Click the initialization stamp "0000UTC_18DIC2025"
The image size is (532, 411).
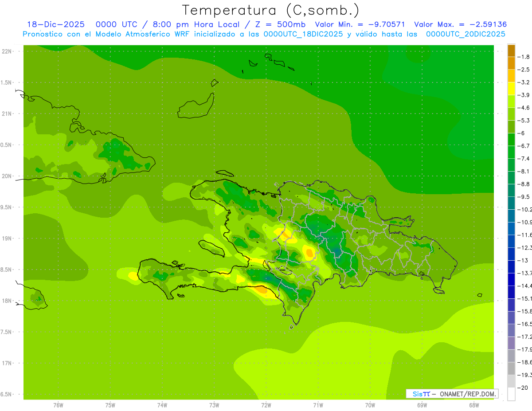click(x=303, y=34)
